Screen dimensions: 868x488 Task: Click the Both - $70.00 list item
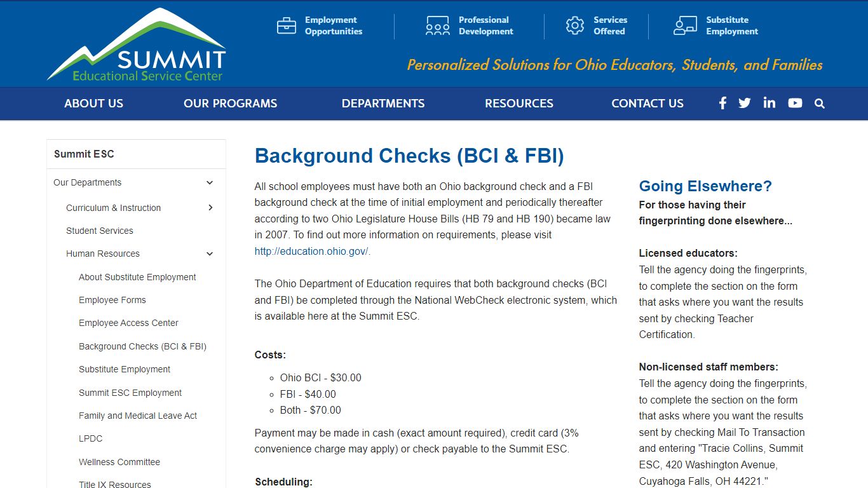point(311,410)
